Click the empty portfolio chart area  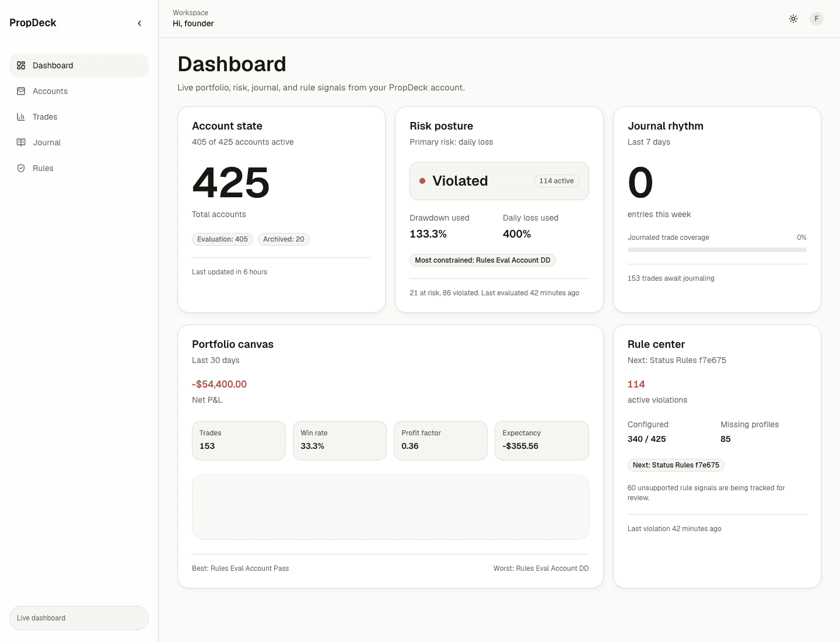coord(390,507)
